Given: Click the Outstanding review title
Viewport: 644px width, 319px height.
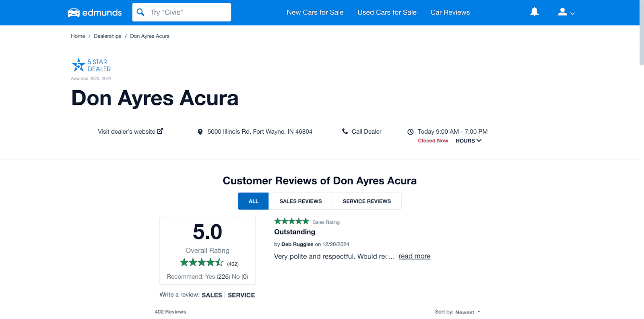Looking at the screenshot, I should pos(295,232).
